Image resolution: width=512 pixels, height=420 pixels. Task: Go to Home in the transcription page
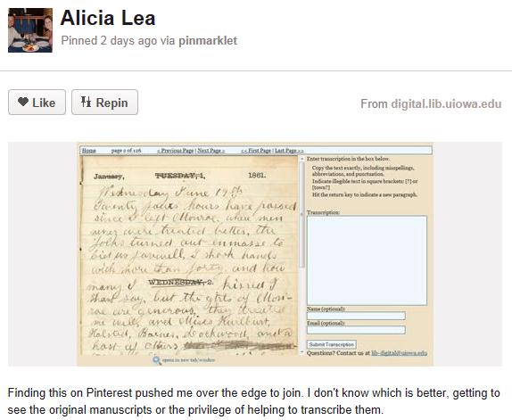pos(89,151)
